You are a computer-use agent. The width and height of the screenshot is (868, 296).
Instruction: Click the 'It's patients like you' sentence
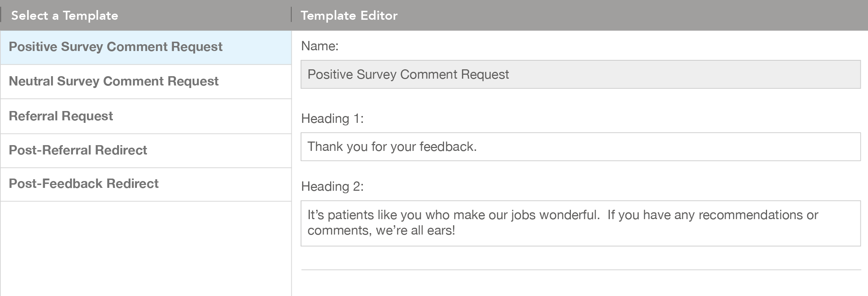click(x=453, y=215)
